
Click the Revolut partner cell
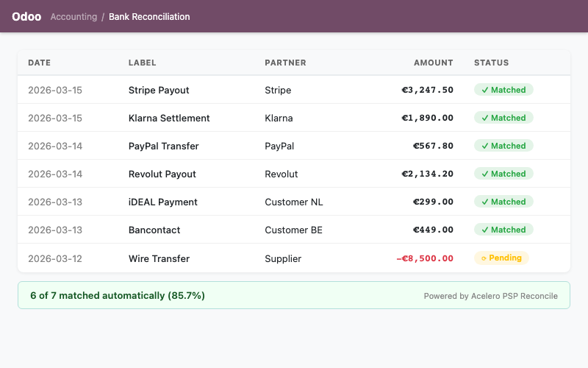(x=282, y=174)
